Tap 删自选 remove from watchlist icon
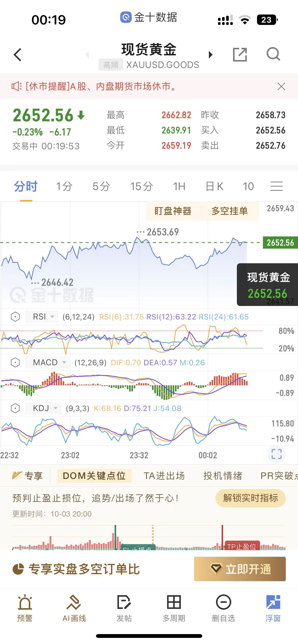The image size is (298, 644). pos(223,608)
